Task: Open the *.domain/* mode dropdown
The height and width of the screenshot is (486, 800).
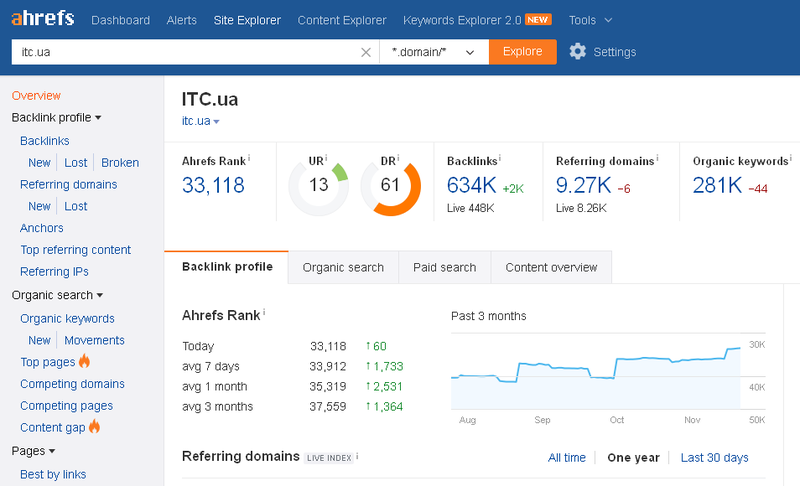Action: (434, 52)
